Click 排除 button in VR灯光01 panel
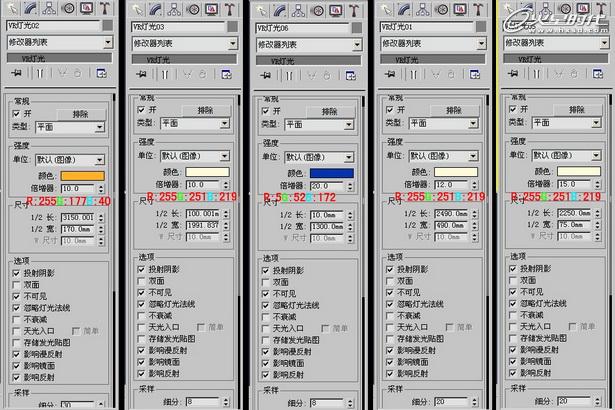The height and width of the screenshot is (410, 615). click(x=454, y=110)
